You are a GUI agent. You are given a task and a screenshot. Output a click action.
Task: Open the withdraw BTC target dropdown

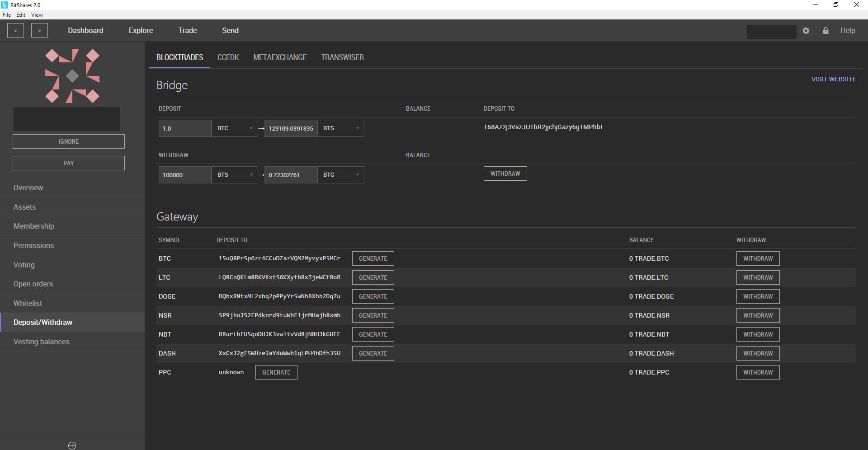tap(341, 175)
